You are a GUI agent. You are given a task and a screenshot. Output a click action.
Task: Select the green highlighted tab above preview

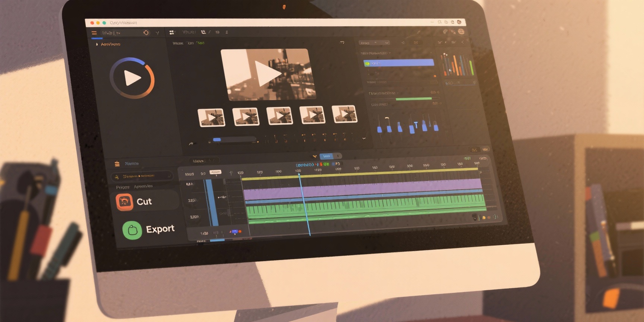[x=201, y=43]
